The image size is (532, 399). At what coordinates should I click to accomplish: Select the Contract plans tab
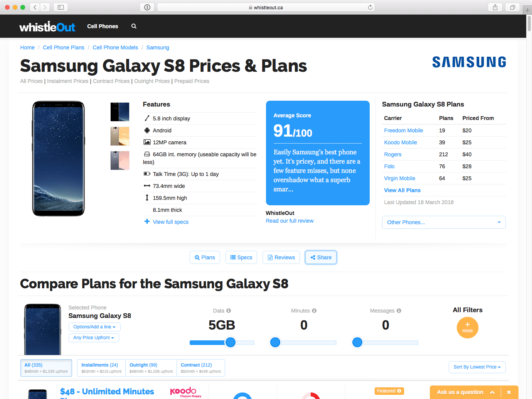pos(200,368)
